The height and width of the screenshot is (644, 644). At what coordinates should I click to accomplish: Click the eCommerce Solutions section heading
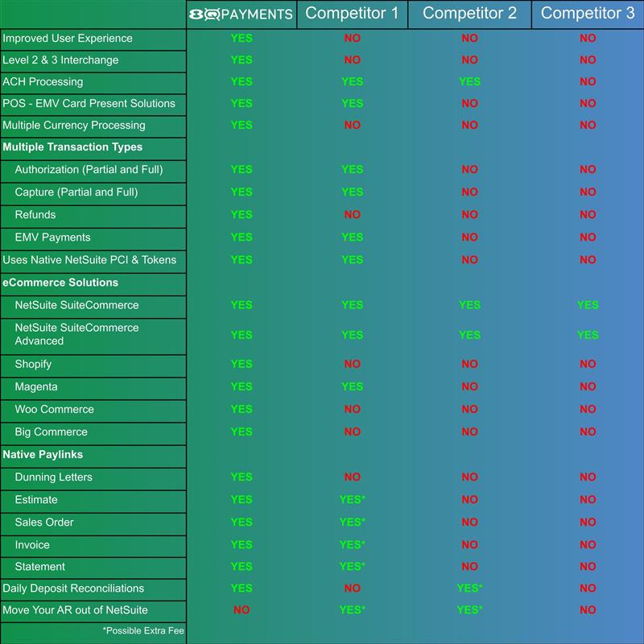click(x=60, y=283)
